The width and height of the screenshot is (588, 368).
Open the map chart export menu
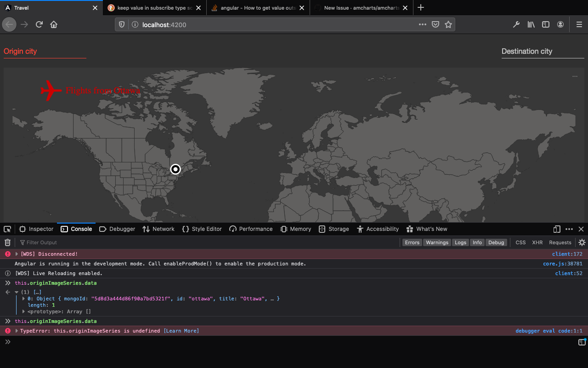click(x=575, y=77)
